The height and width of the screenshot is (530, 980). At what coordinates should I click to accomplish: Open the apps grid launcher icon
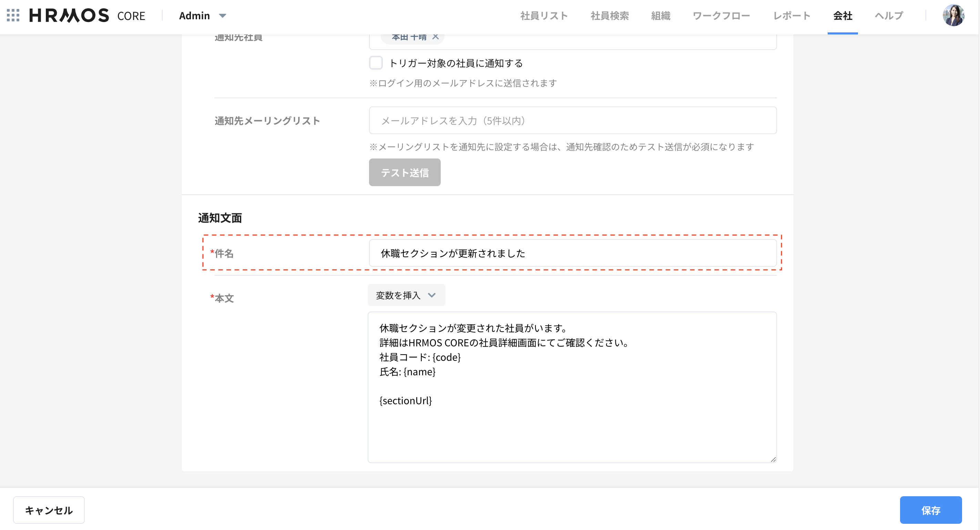pyautogui.click(x=13, y=16)
